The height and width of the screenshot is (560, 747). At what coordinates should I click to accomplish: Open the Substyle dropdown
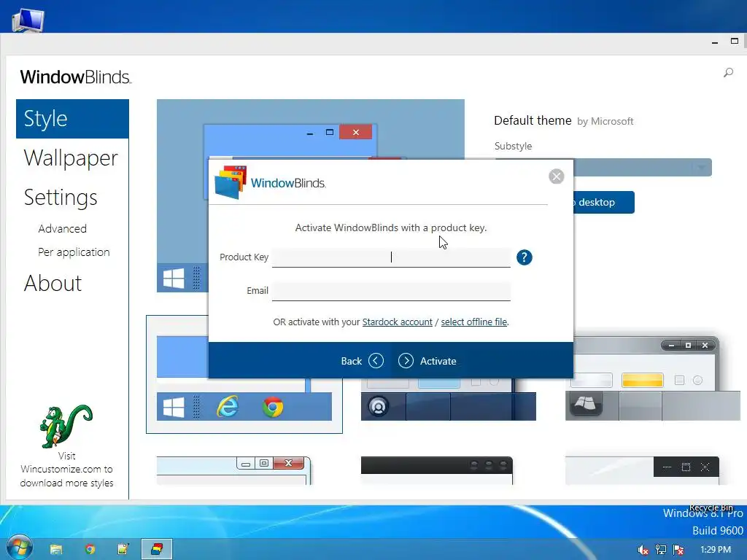tap(642, 168)
